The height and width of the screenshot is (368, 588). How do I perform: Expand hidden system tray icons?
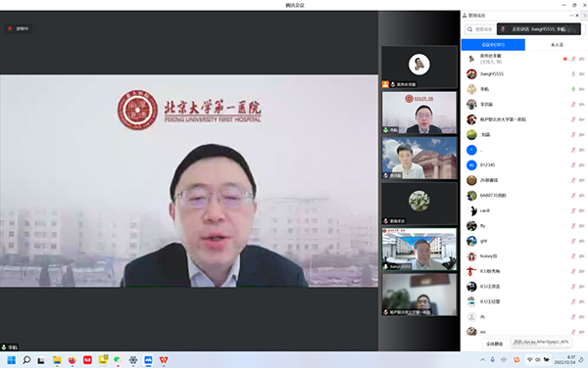pos(482,360)
